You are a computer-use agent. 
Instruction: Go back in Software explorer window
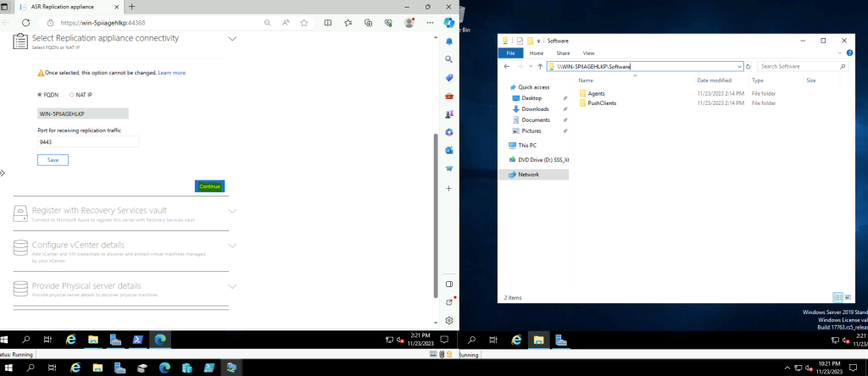(507, 66)
